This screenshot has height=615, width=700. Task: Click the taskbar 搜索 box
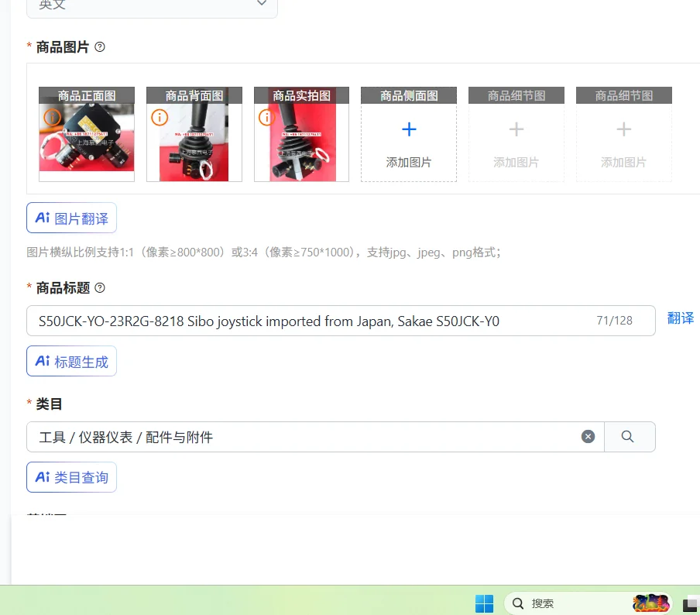tap(588, 603)
